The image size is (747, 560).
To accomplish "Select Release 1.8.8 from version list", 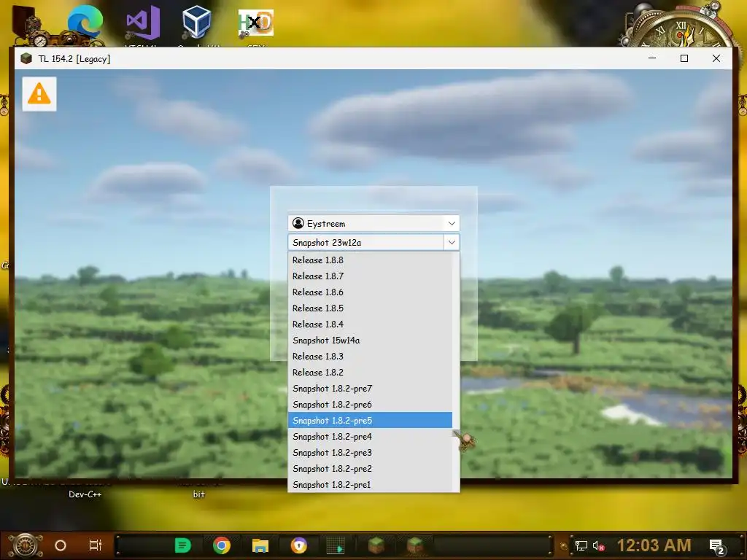I will coord(370,260).
